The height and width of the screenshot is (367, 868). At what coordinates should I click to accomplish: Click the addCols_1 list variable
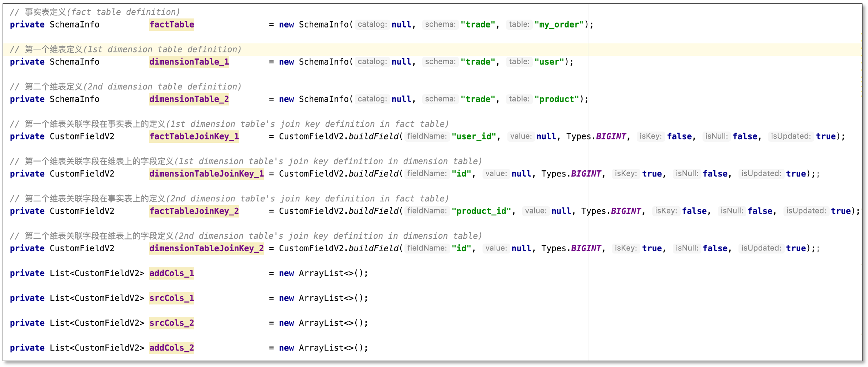172,274
